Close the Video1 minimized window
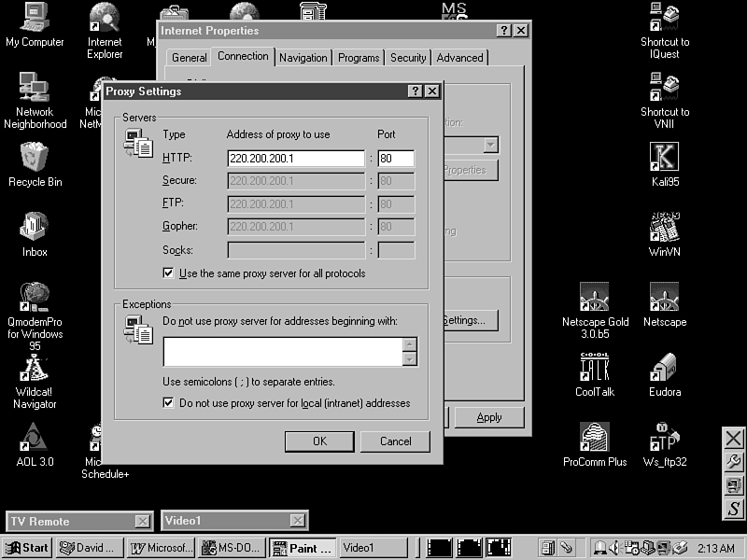Image resolution: width=747 pixels, height=560 pixels. pos(297,521)
